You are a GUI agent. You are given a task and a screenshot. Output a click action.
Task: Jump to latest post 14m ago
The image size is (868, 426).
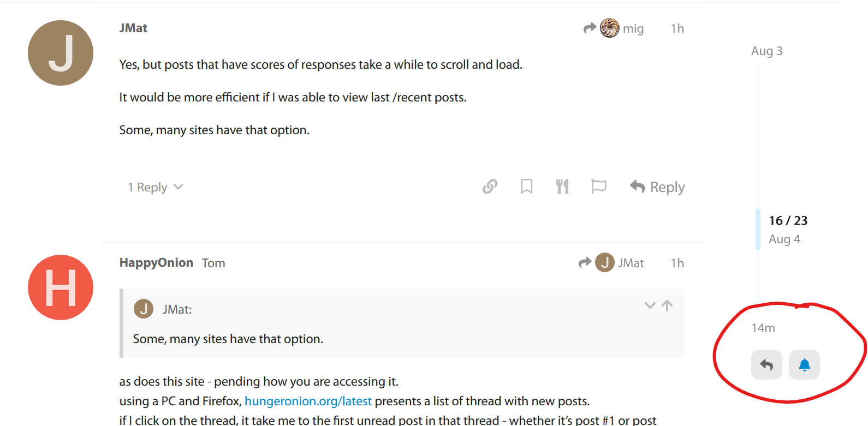(763, 328)
